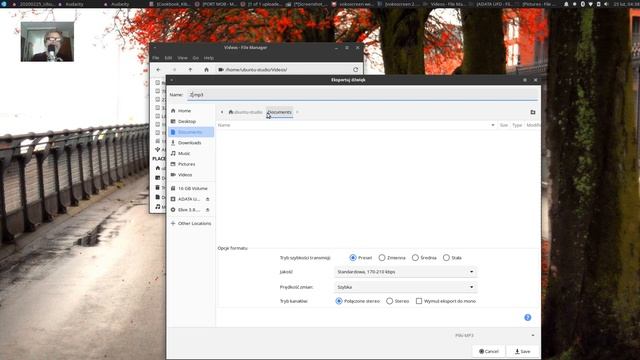640x360 pixels.
Task: Click the Name column sort arrow
Action: 493,125
